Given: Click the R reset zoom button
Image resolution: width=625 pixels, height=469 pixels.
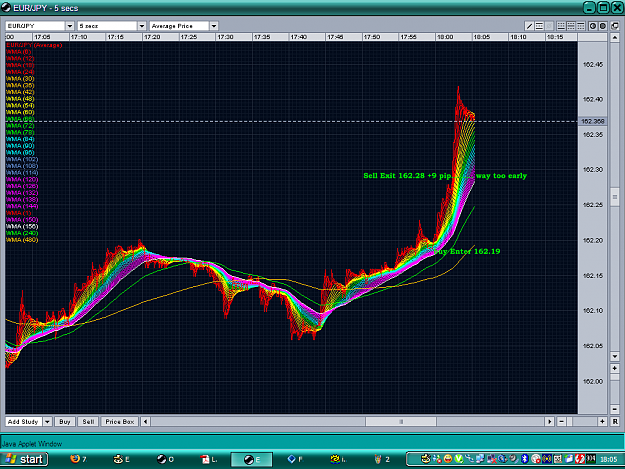Looking at the screenshot, I should (x=615, y=421).
